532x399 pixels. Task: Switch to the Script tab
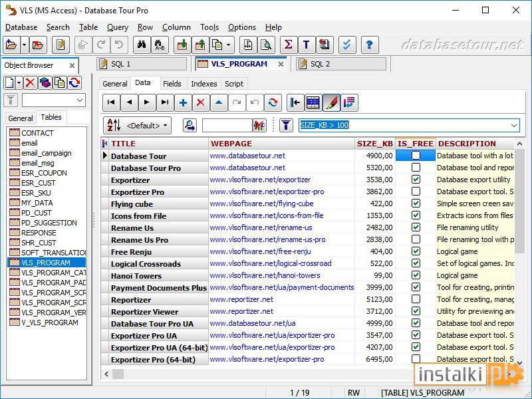point(234,84)
